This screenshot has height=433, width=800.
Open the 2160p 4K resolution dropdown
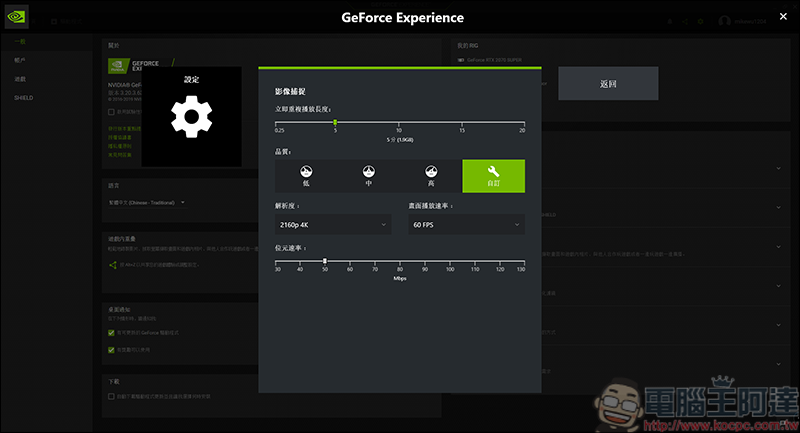click(x=333, y=224)
